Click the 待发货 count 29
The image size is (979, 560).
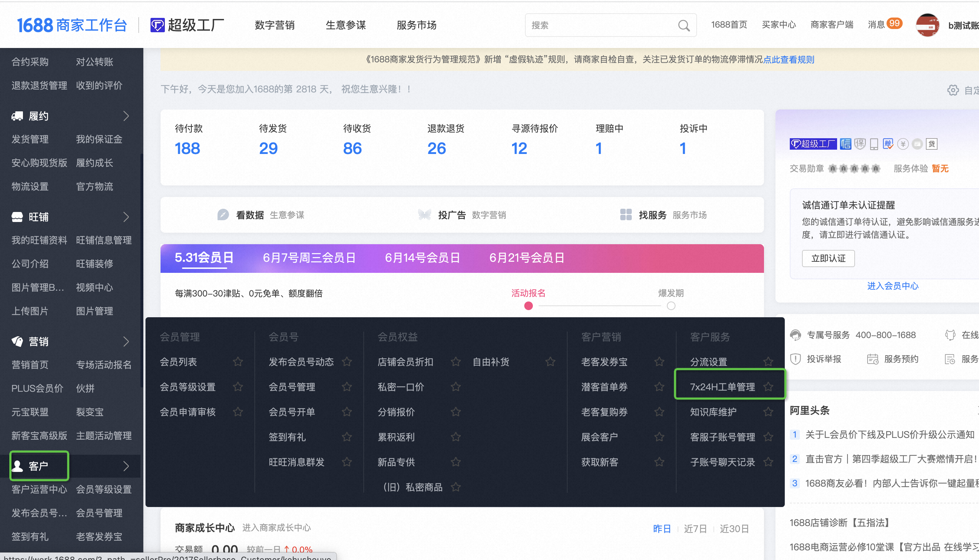pyautogui.click(x=268, y=149)
